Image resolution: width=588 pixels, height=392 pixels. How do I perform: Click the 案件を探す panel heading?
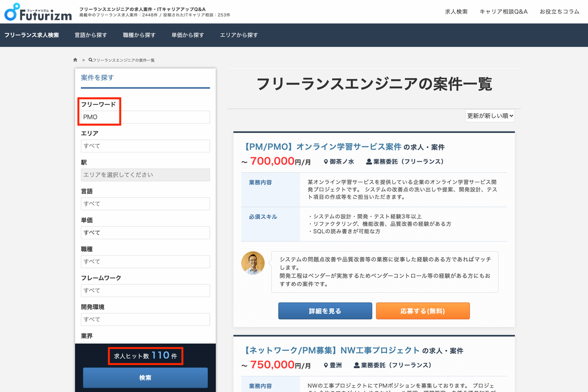point(98,77)
